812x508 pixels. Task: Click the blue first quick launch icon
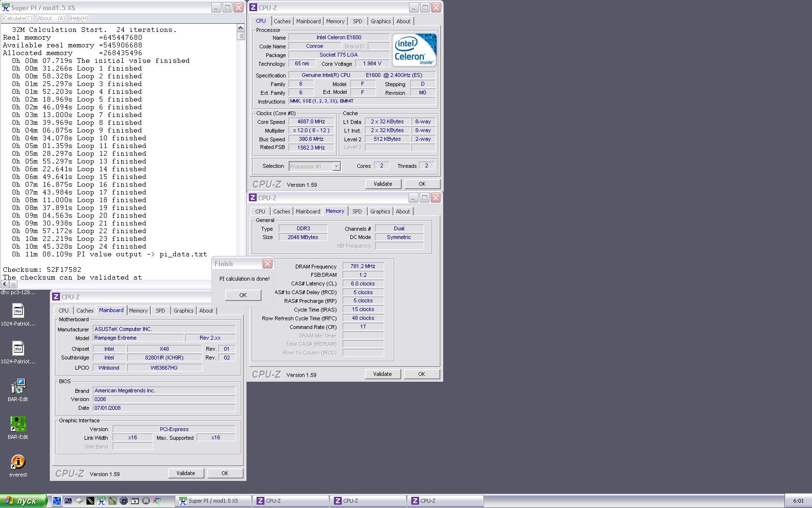tap(57, 501)
